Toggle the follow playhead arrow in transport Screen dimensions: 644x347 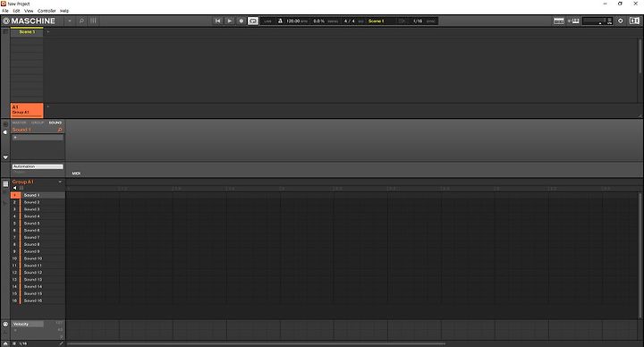(402, 21)
